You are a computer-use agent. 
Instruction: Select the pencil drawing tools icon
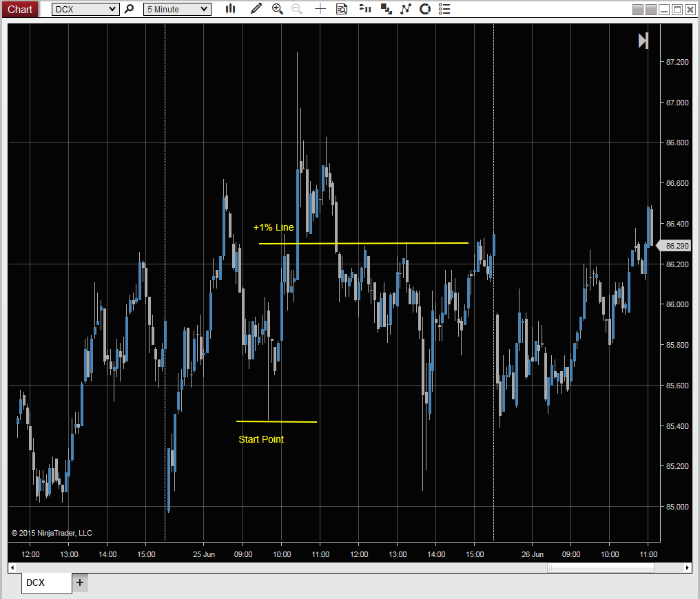coord(256,9)
